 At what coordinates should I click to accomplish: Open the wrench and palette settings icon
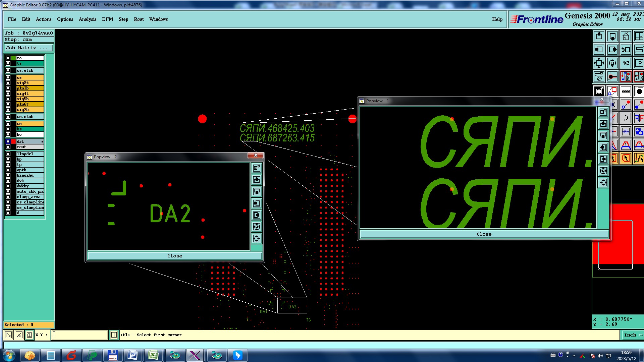click(x=599, y=76)
